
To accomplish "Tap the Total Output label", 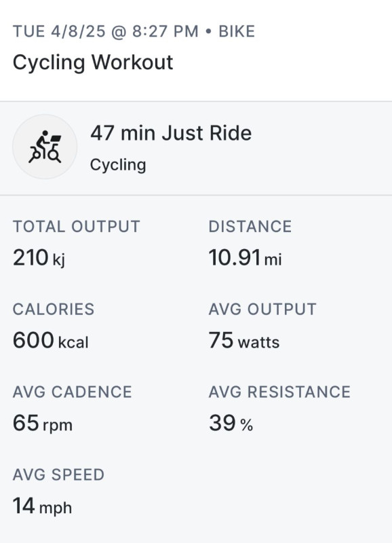I will tap(77, 227).
